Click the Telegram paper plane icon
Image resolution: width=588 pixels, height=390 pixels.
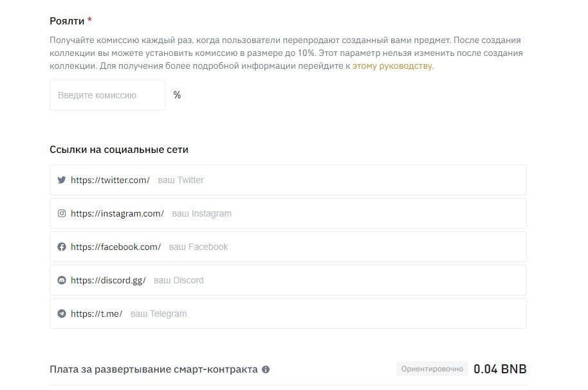[x=61, y=314]
